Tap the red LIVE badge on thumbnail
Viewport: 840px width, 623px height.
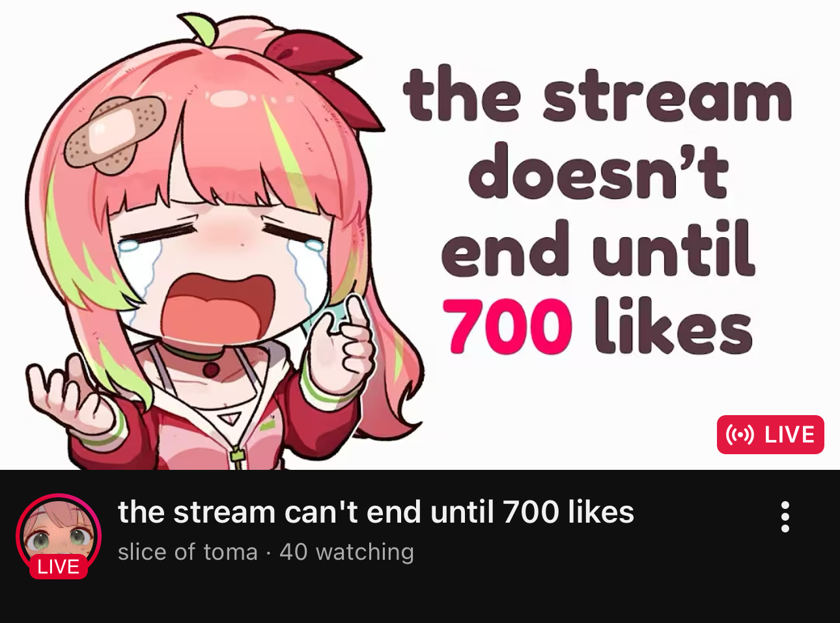[770, 435]
